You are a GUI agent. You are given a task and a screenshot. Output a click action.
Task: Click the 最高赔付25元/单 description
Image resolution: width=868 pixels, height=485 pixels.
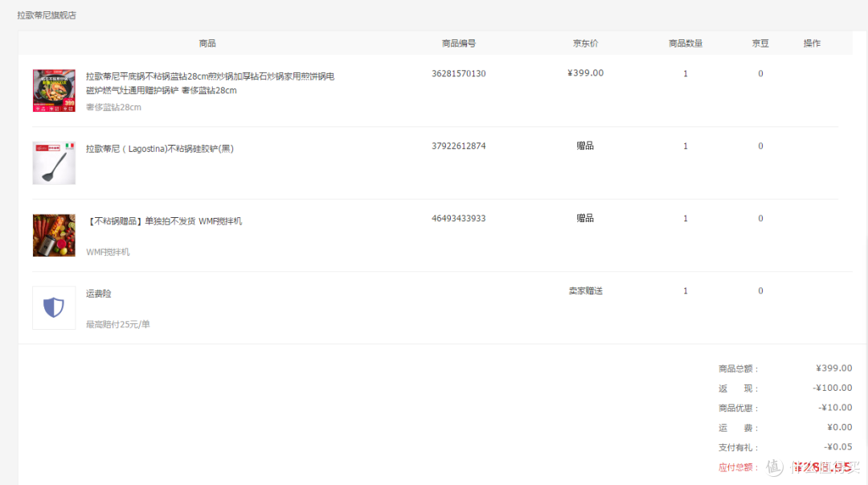[x=118, y=324]
